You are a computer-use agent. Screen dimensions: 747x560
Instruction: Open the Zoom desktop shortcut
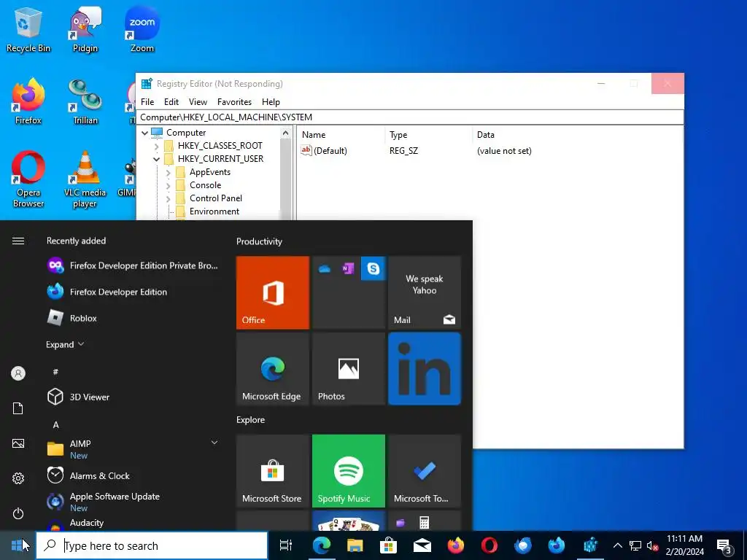(142, 29)
